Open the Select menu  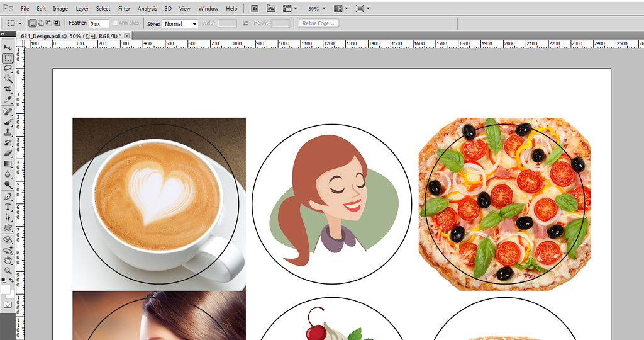point(103,9)
